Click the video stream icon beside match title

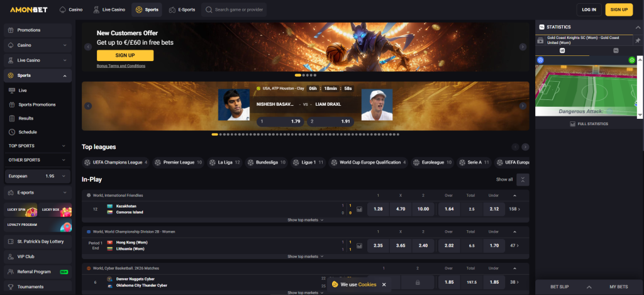(x=540, y=40)
